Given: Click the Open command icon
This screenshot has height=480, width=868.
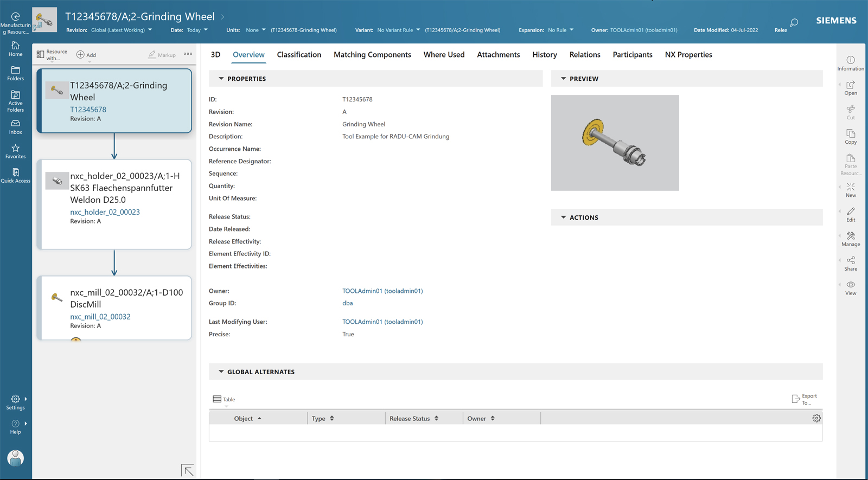Looking at the screenshot, I should point(850,88).
